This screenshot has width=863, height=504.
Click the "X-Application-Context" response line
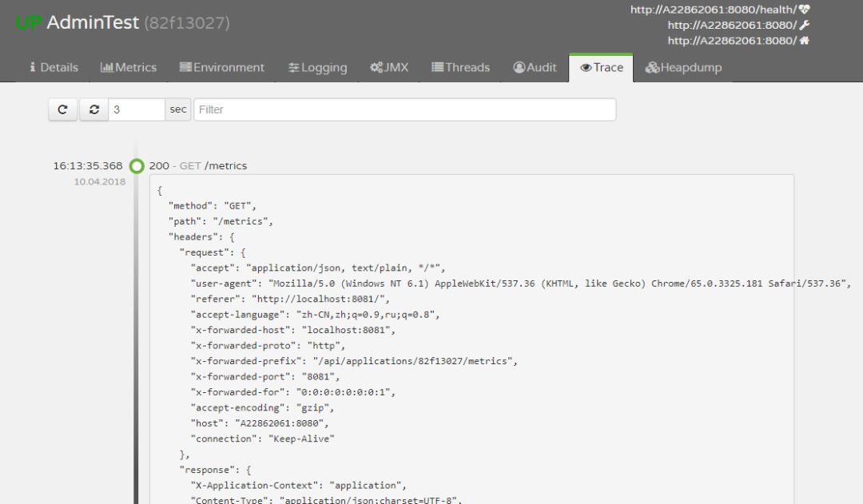[x=298, y=486]
